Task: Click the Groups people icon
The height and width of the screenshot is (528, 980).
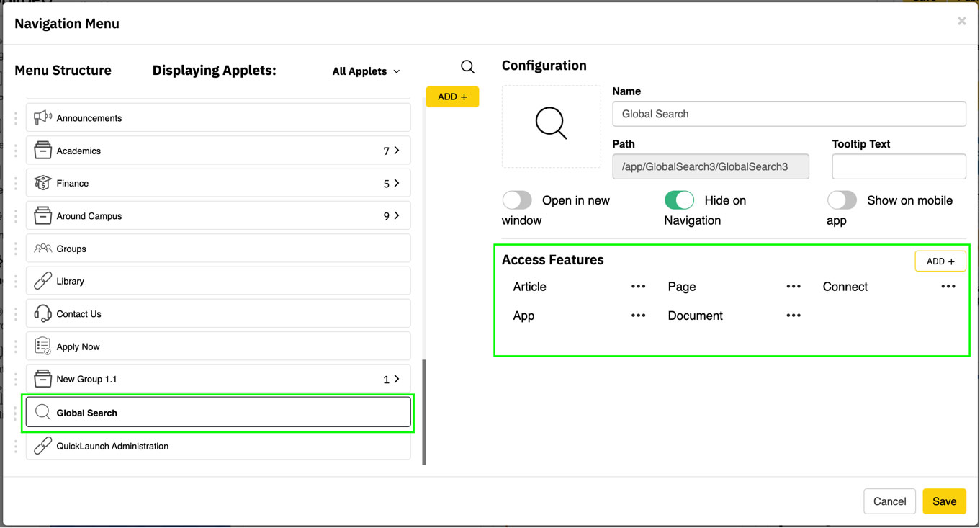Action: tap(42, 247)
